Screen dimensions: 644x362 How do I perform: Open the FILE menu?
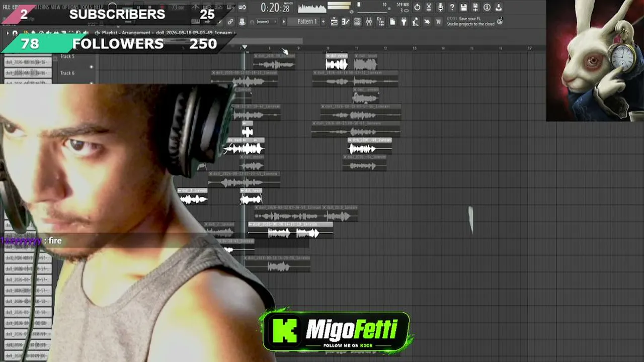tap(7, 7)
